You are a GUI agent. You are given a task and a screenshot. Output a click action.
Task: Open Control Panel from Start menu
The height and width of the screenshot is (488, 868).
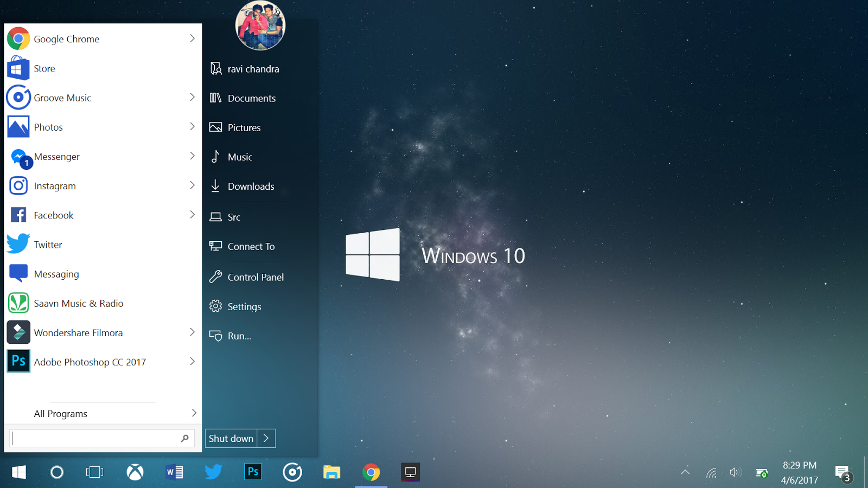(x=247, y=277)
